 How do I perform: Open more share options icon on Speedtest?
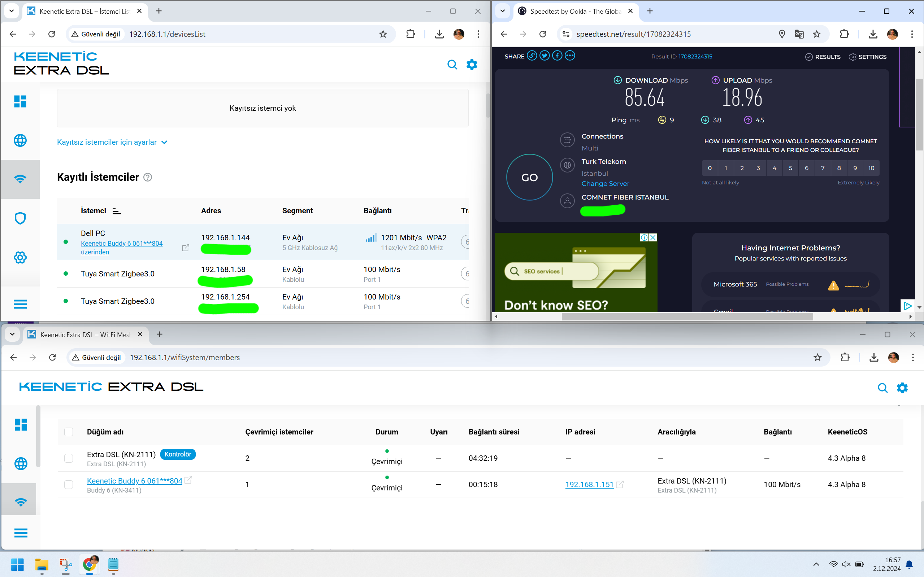(x=570, y=56)
